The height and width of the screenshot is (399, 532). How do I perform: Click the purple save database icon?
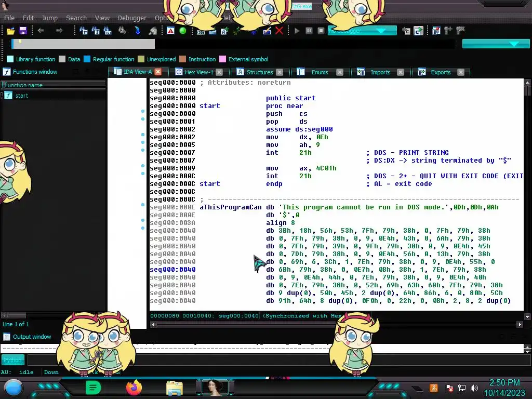(x=23, y=31)
